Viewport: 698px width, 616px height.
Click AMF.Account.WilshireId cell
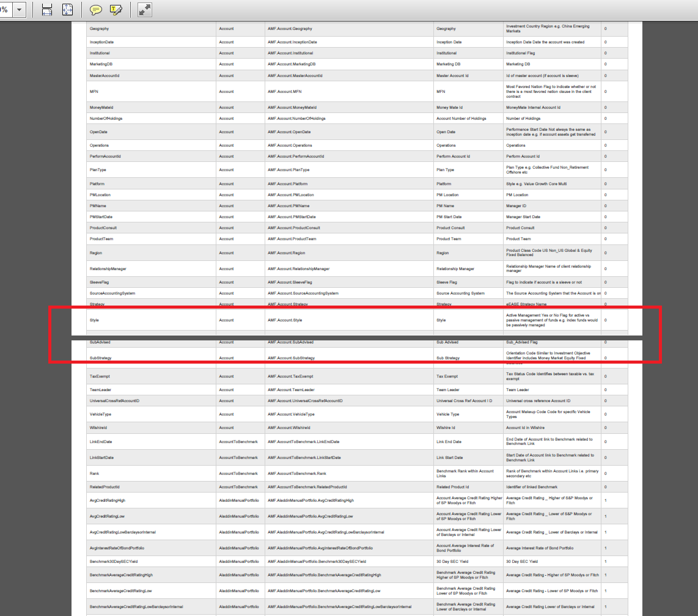click(x=288, y=428)
